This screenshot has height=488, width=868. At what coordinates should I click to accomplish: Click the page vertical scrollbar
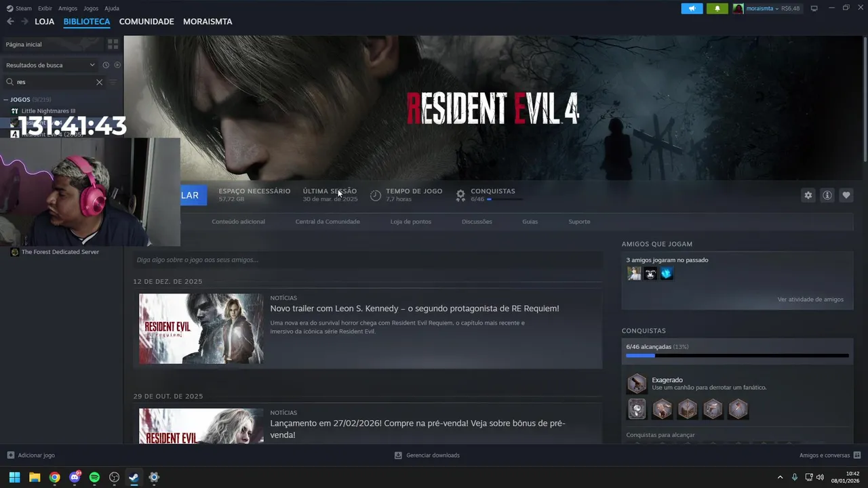coord(865,98)
